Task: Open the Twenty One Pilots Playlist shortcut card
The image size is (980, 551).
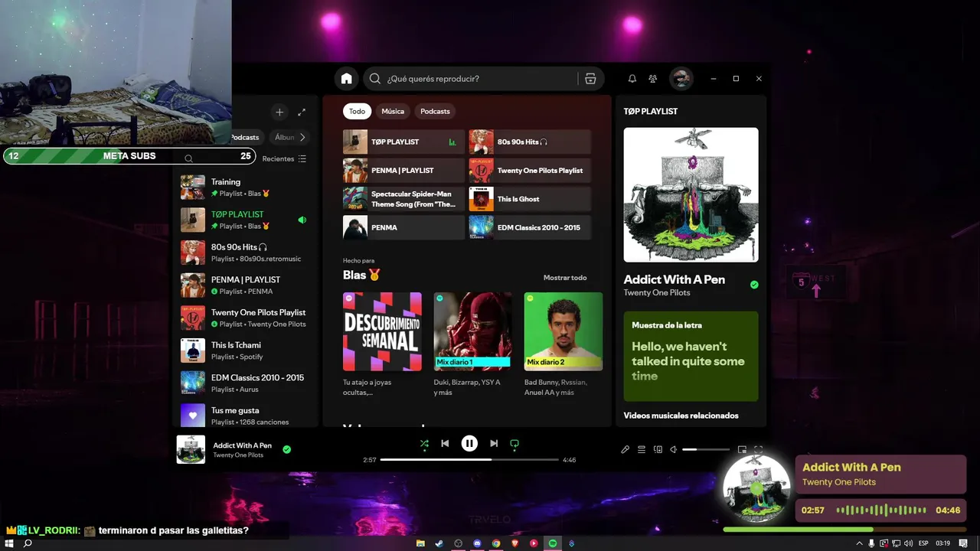Action: [530, 171]
